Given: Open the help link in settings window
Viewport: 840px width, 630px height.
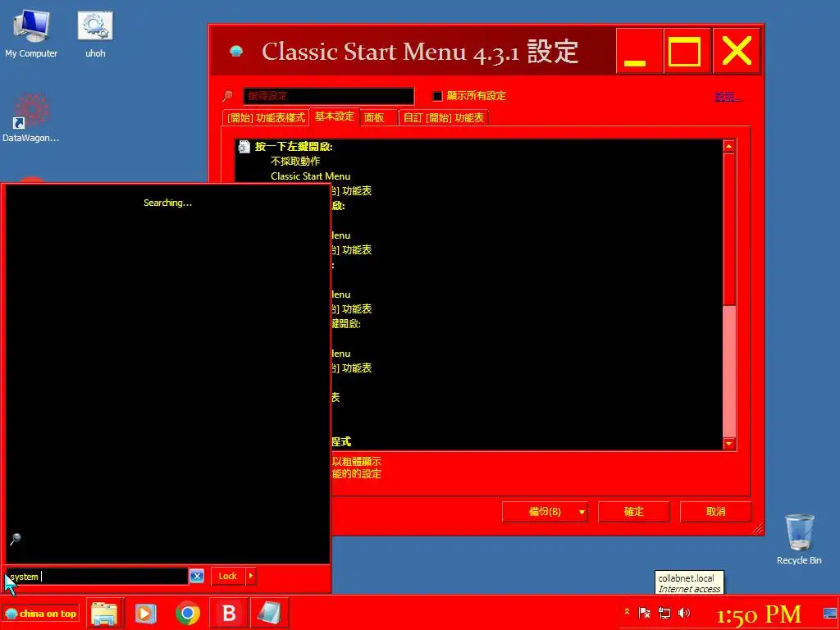Looking at the screenshot, I should point(728,97).
